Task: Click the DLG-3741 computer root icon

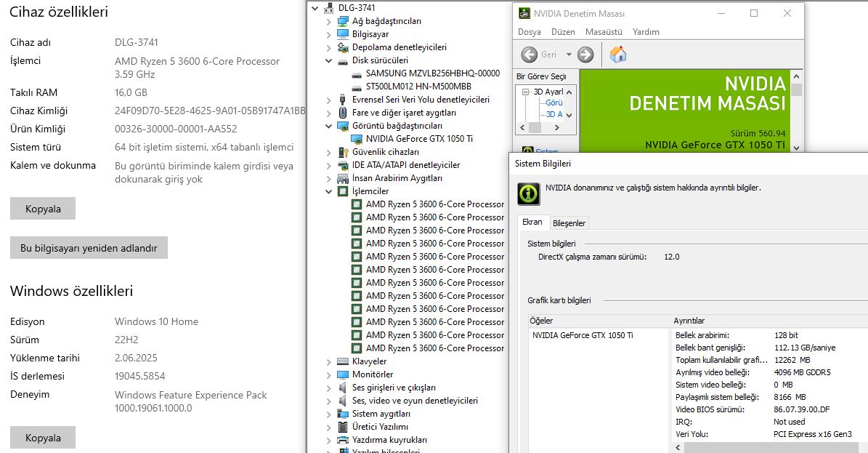Action: coord(329,8)
